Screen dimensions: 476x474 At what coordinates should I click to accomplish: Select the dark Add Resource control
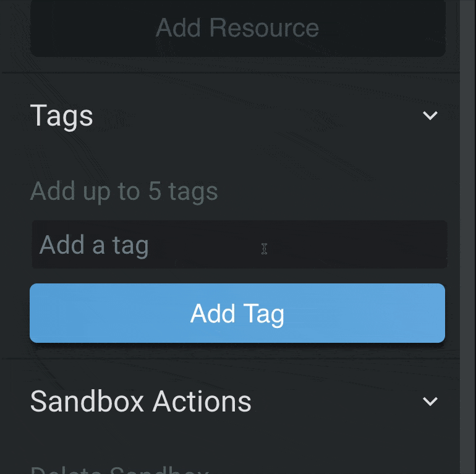tap(237, 28)
